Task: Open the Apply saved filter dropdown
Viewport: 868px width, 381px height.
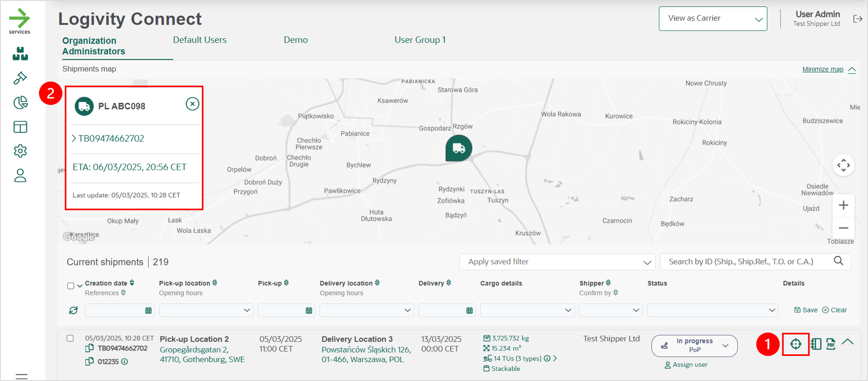Action: pos(557,262)
